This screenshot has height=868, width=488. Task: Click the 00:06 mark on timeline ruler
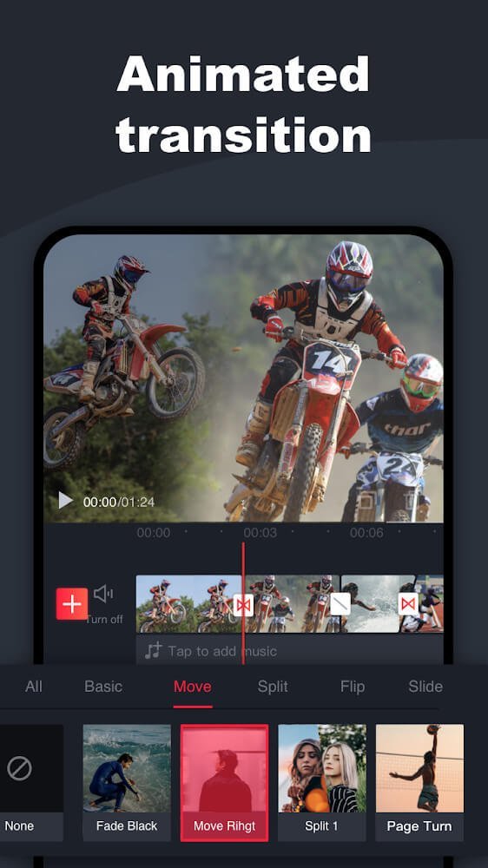point(366,533)
